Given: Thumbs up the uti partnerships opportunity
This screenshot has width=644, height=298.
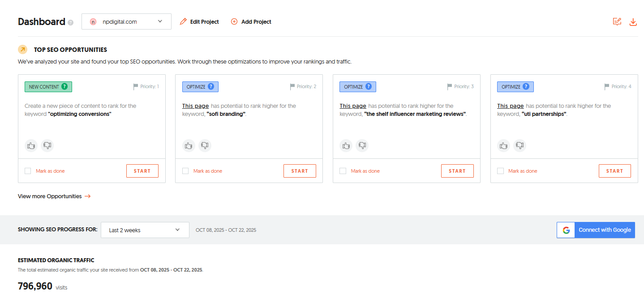Looking at the screenshot, I should (x=504, y=145).
